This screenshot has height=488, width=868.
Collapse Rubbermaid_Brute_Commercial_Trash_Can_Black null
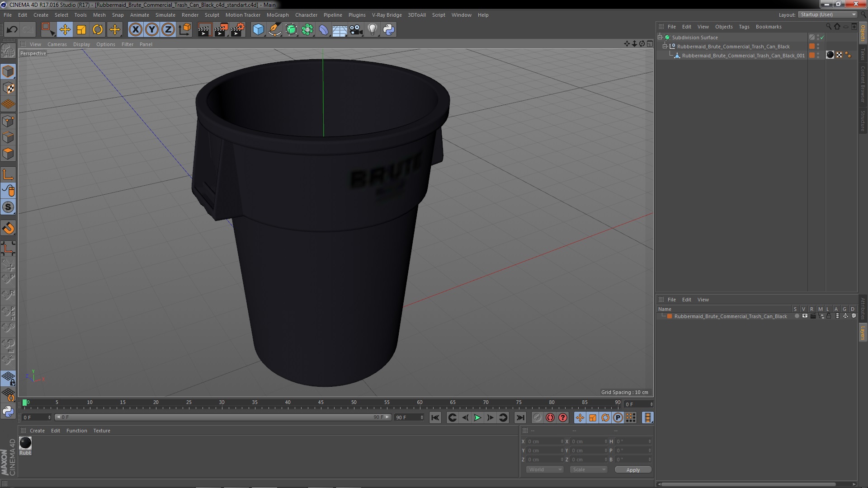pyautogui.click(x=665, y=47)
